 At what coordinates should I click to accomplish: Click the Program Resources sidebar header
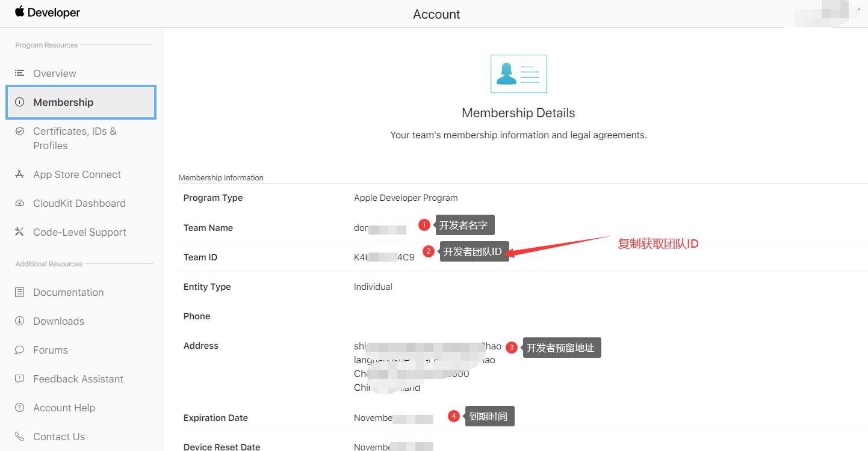point(46,45)
